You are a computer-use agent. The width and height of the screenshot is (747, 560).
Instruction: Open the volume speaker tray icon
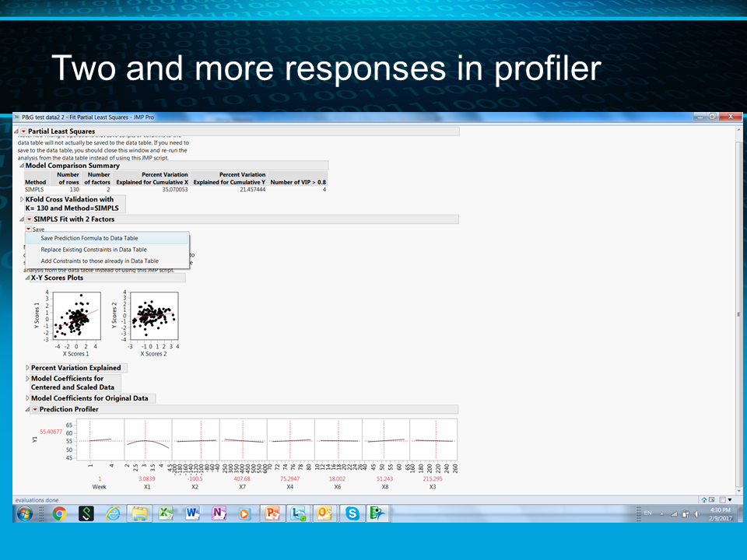coord(697,514)
